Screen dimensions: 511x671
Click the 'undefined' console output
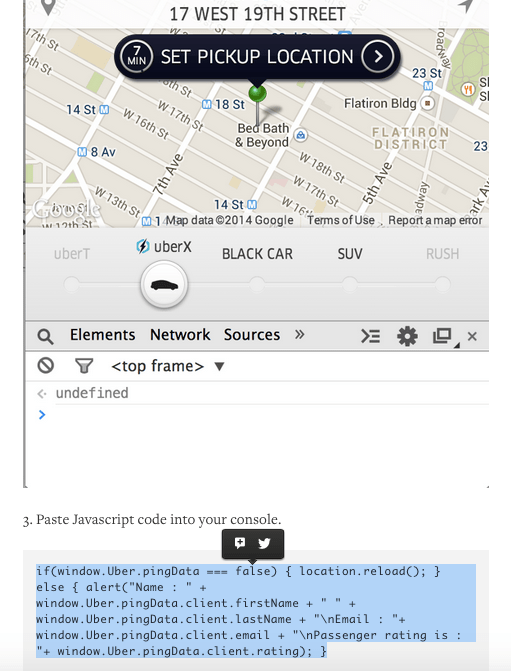92,393
